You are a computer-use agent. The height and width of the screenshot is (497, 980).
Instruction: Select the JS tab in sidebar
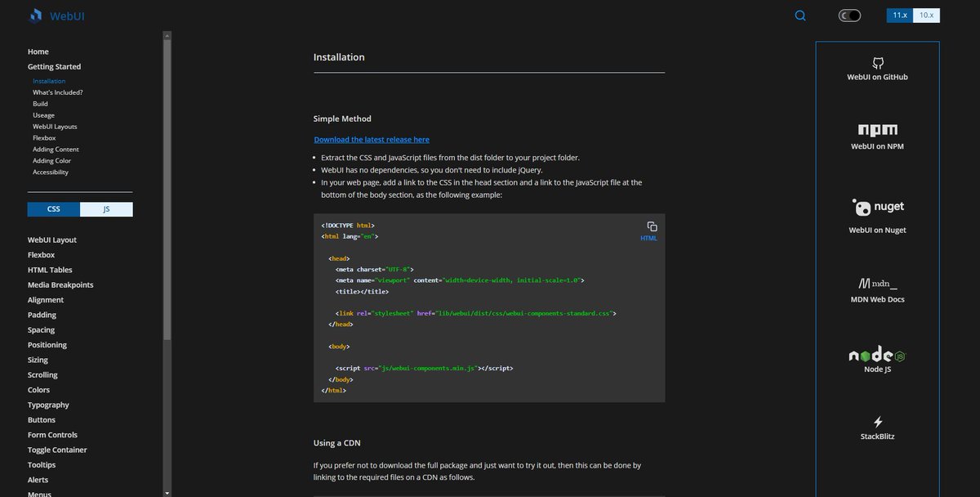coord(106,209)
